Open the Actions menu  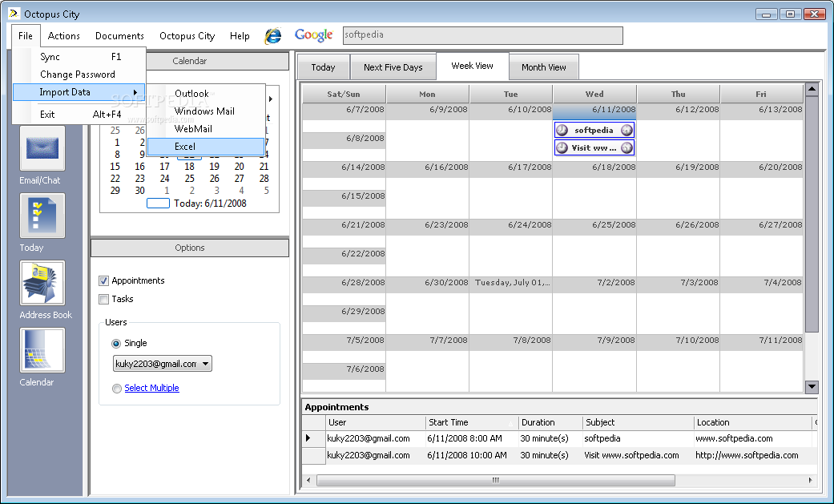point(64,36)
